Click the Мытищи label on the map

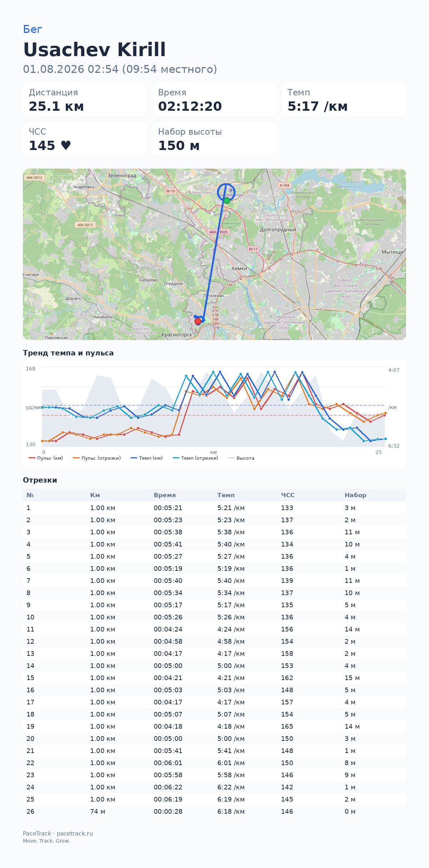pos(393,252)
